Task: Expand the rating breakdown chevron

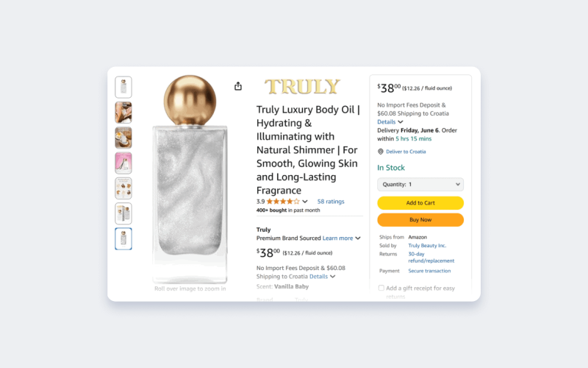Action: (x=305, y=202)
